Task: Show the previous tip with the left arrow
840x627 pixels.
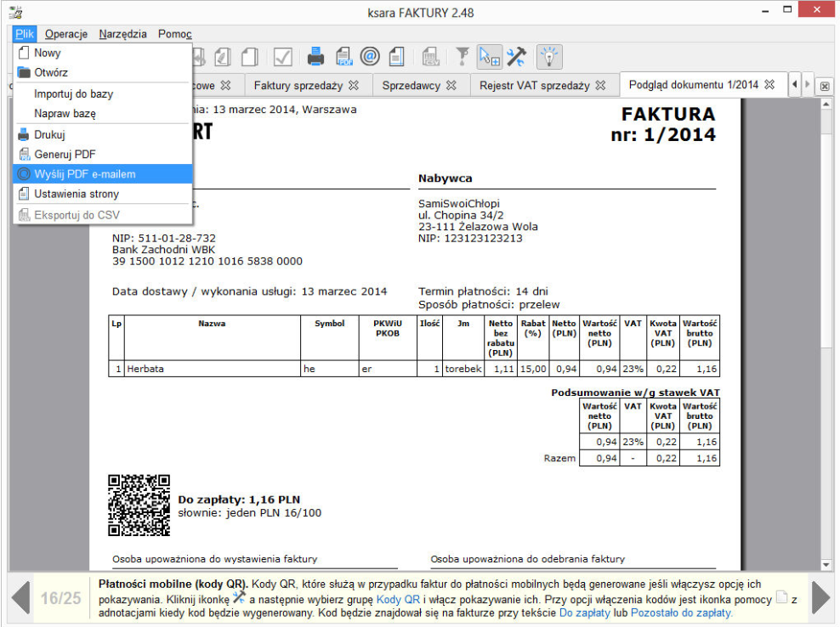Action: point(21,597)
